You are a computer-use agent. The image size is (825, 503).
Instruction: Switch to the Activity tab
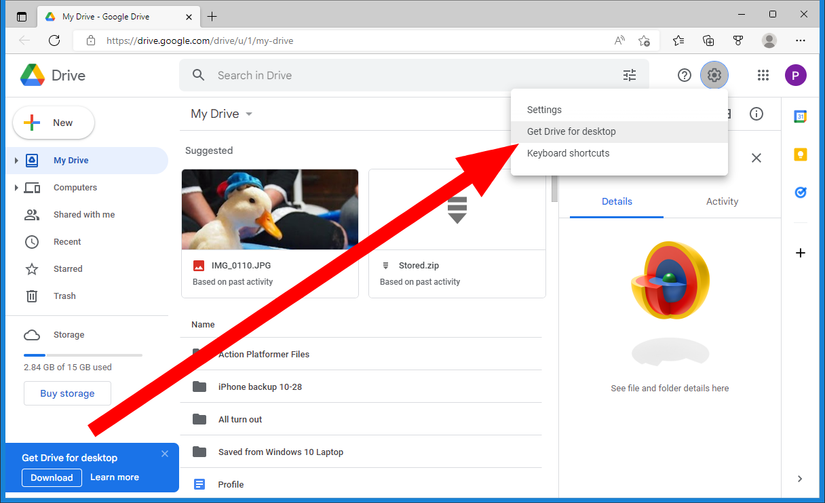(x=721, y=201)
